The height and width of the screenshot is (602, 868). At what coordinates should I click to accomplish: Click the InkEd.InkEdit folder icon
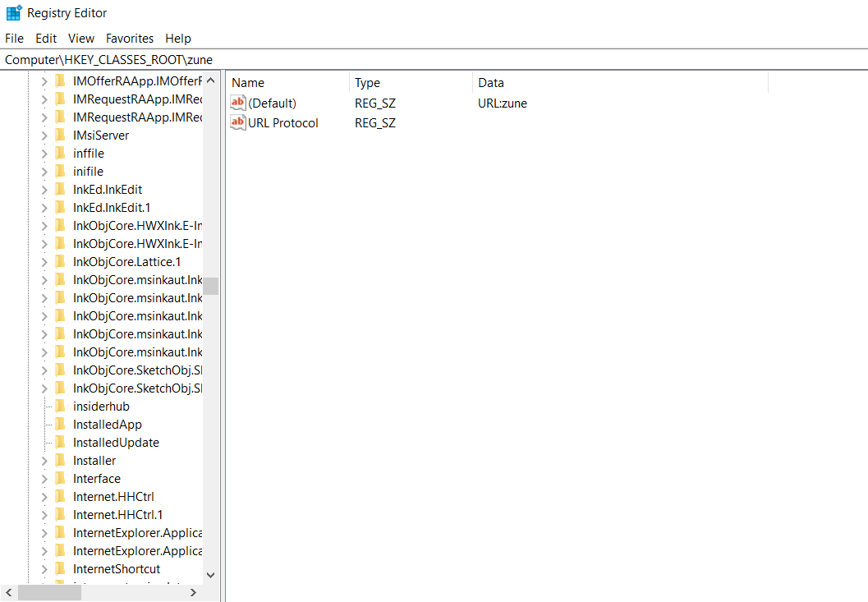(60, 190)
